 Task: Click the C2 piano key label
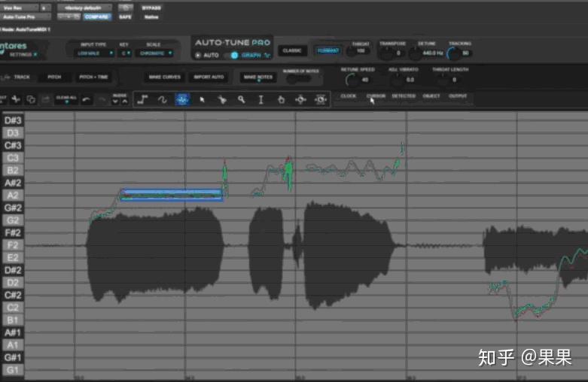(13, 308)
